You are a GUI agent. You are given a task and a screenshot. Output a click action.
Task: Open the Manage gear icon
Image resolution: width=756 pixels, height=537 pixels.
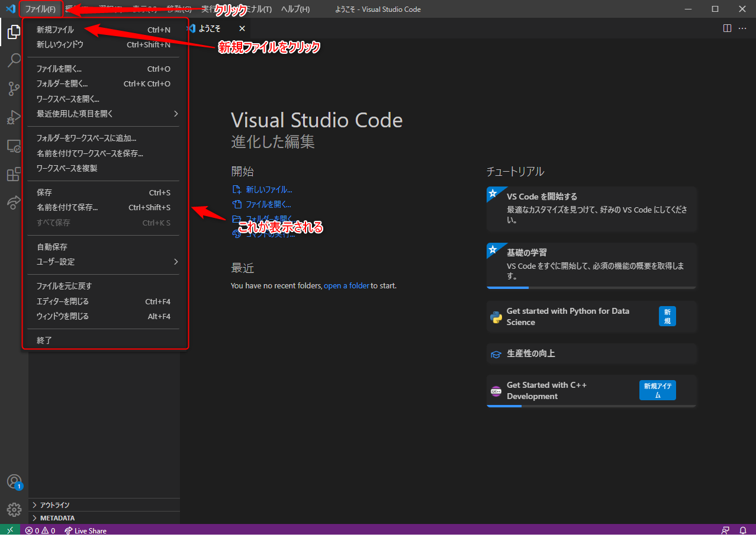[x=14, y=510]
